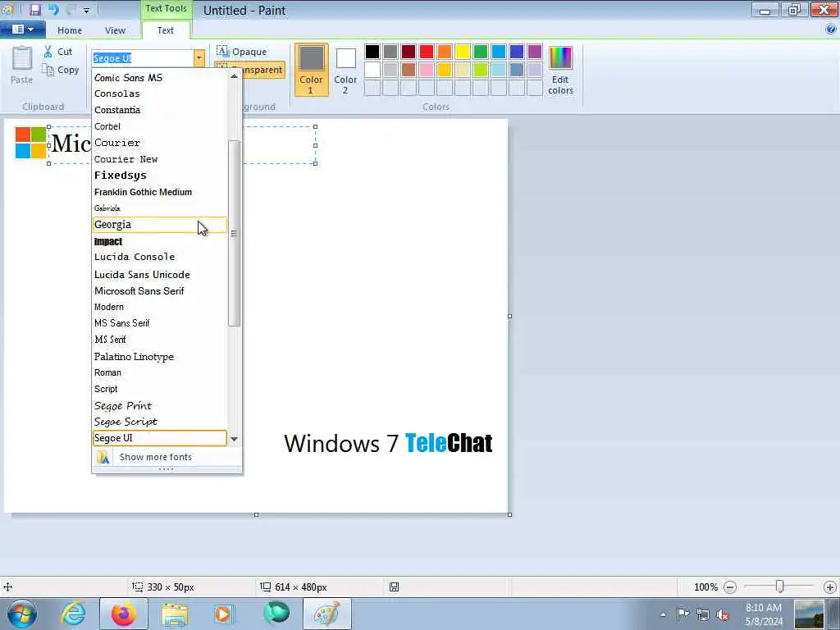Choose Constantia from the font list

[160, 110]
